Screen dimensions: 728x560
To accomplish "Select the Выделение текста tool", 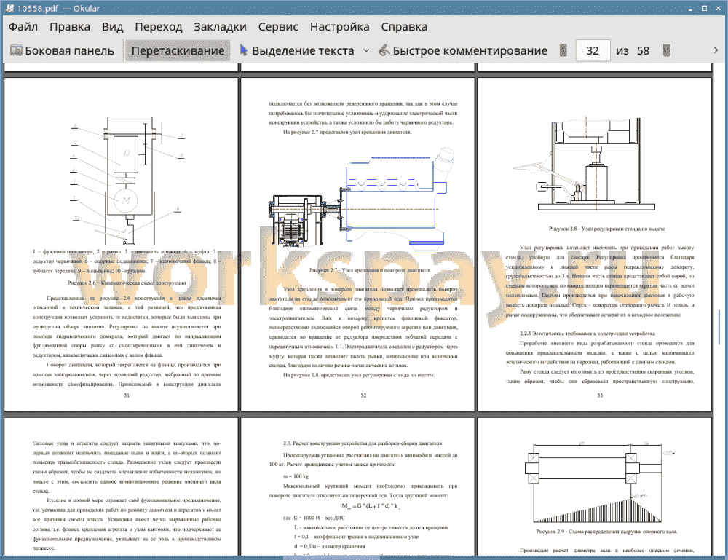I will [297, 51].
